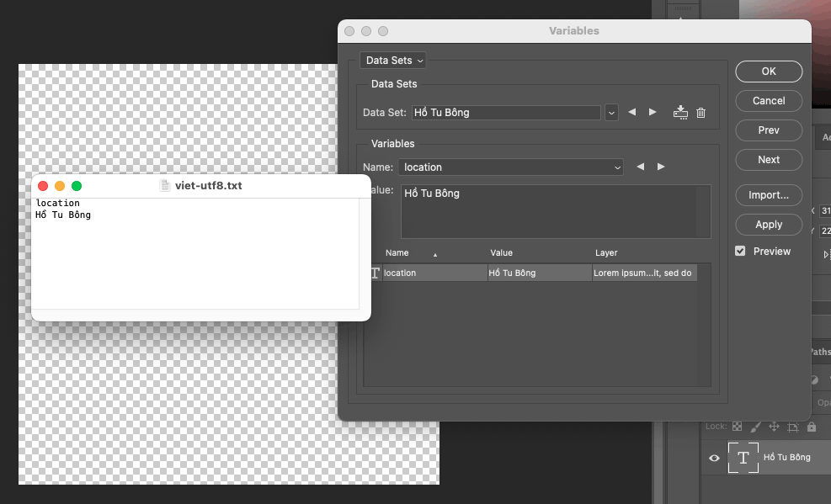Viewport: 831px width, 504px height.
Task: Click the viet-utf8.txt document icon
Action: [x=165, y=185]
